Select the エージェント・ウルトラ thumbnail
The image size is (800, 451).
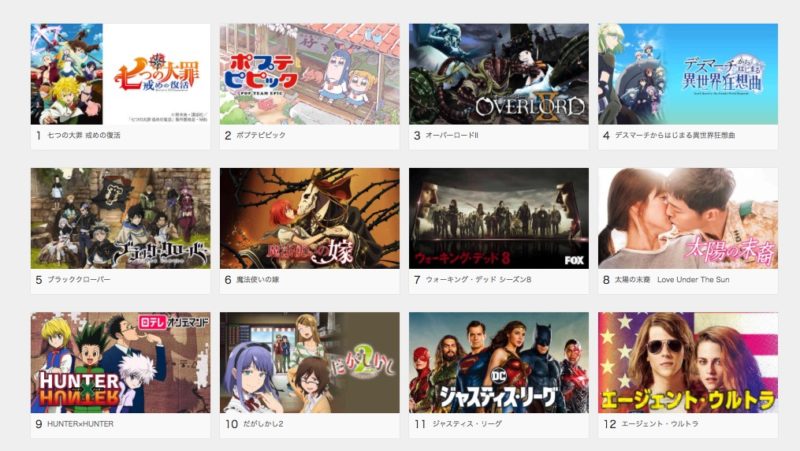click(x=688, y=363)
